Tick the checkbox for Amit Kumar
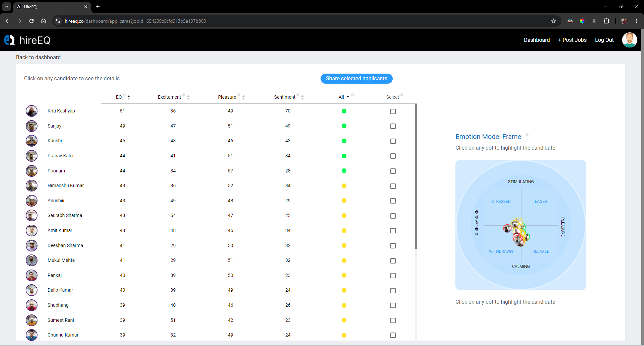The height and width of the screenshot is (346, 644). (x=393, y=231)
